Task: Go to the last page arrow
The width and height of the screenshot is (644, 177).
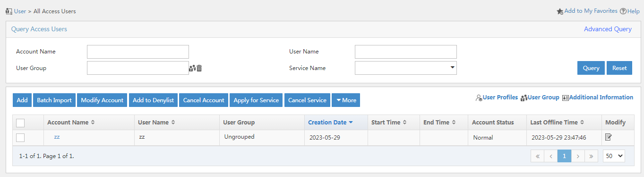Action: [x=592, y=156]
